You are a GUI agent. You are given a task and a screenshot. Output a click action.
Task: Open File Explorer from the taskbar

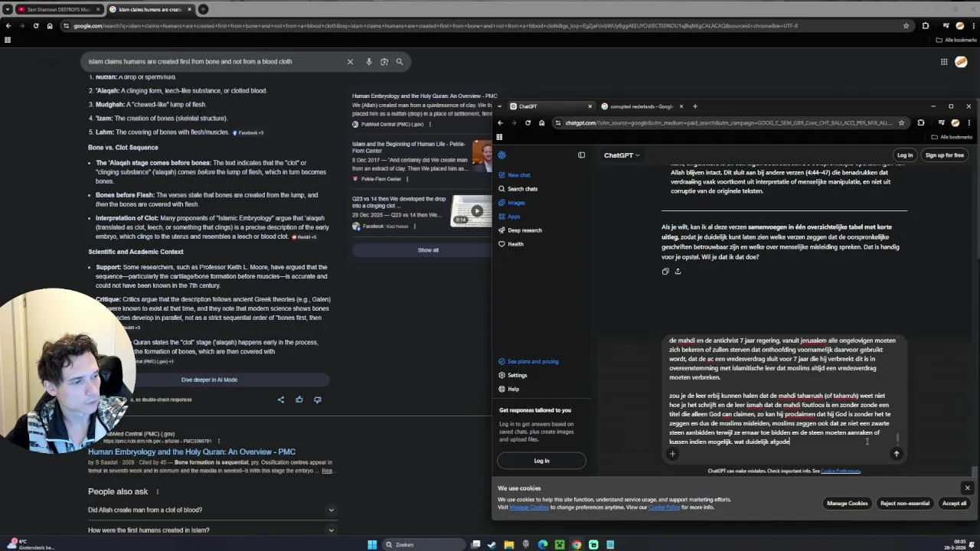pos(508,544)
